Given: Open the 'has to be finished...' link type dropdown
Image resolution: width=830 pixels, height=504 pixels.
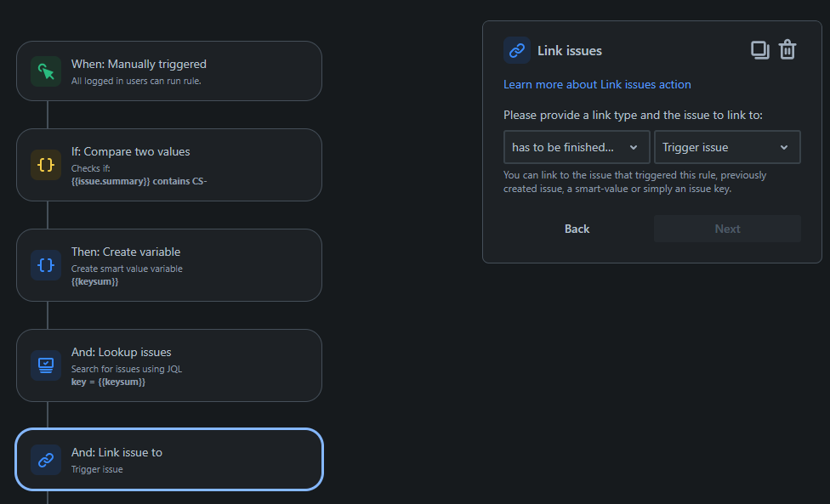Looking at the screenshot, I should (x=577, y=146).
